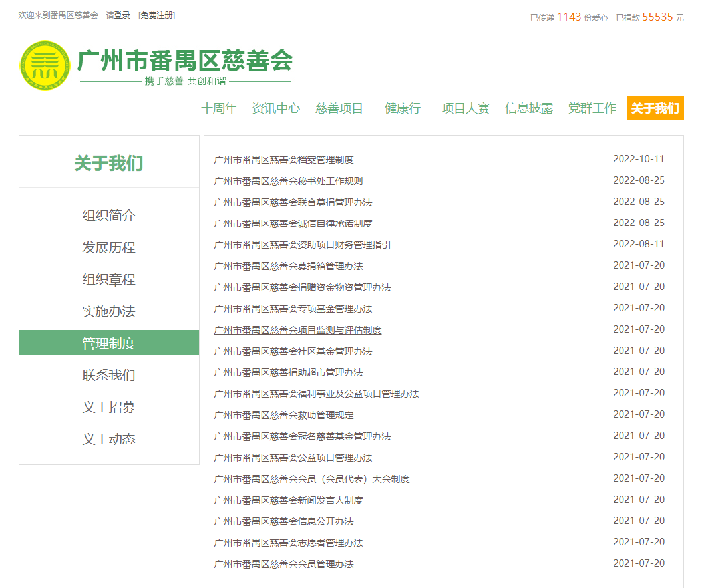
Task: Open the 信息披露 menu item
Action: (x=530, y=108)
